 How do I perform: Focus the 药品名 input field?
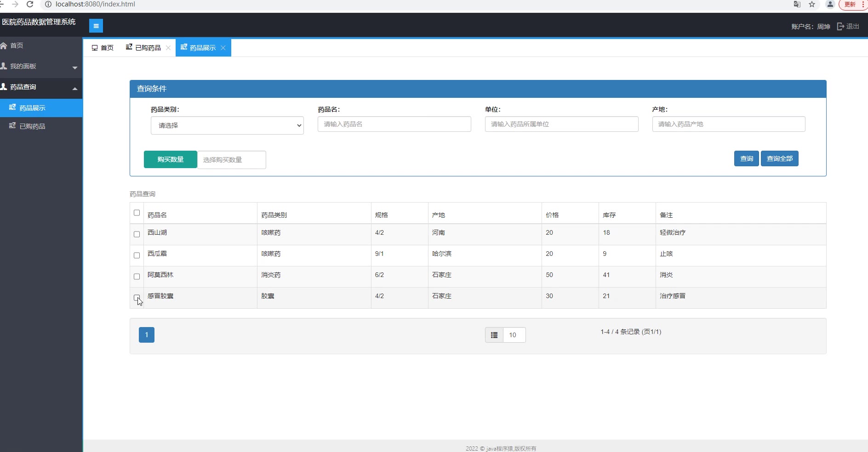(x=394, y=124)
